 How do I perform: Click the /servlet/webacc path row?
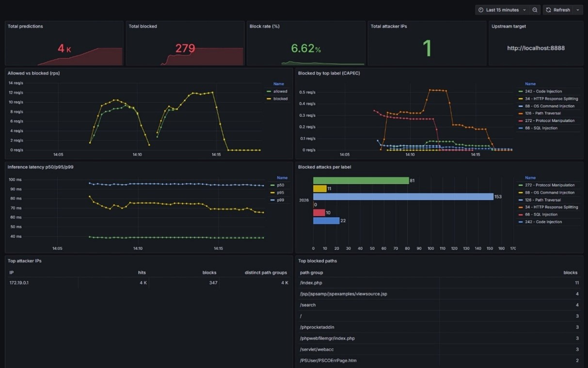[x=440, y=350]
